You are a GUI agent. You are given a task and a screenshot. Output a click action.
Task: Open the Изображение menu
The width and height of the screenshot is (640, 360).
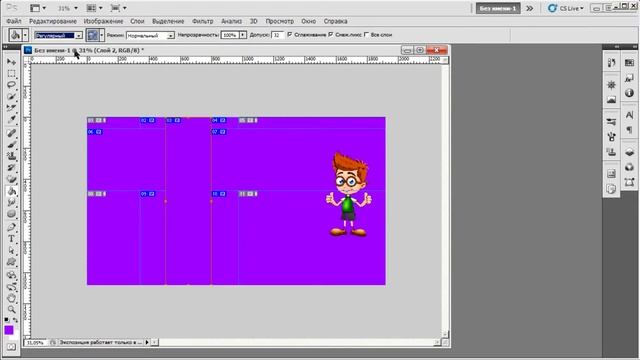pos(103,21)
